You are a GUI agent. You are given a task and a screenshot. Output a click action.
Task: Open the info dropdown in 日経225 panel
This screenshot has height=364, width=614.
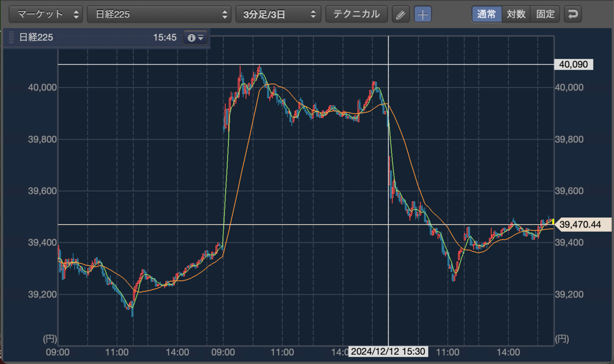[x=195, y=37]
